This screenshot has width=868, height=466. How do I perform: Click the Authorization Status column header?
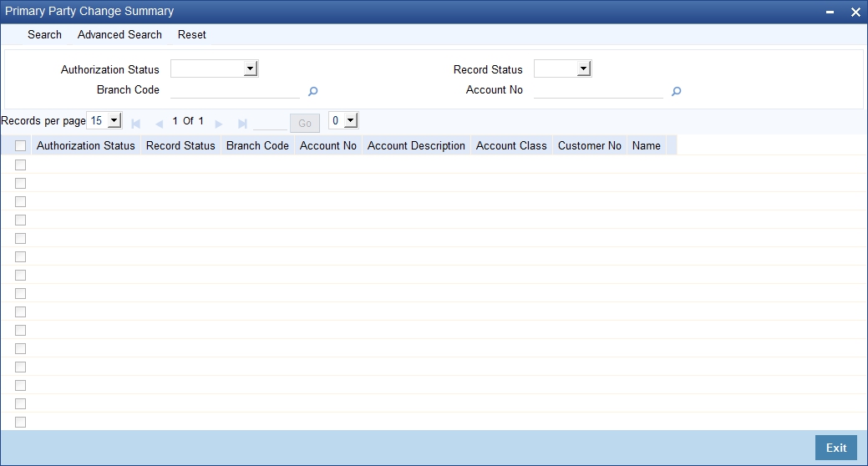[x=86, y=145]
